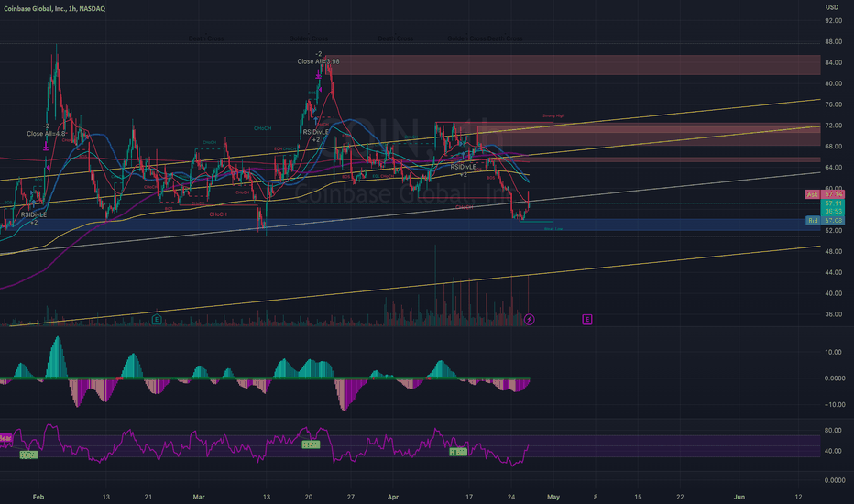The image size is (854, 504).
Task: Click the 24 date on the time axis
Action: coord(511,497)
